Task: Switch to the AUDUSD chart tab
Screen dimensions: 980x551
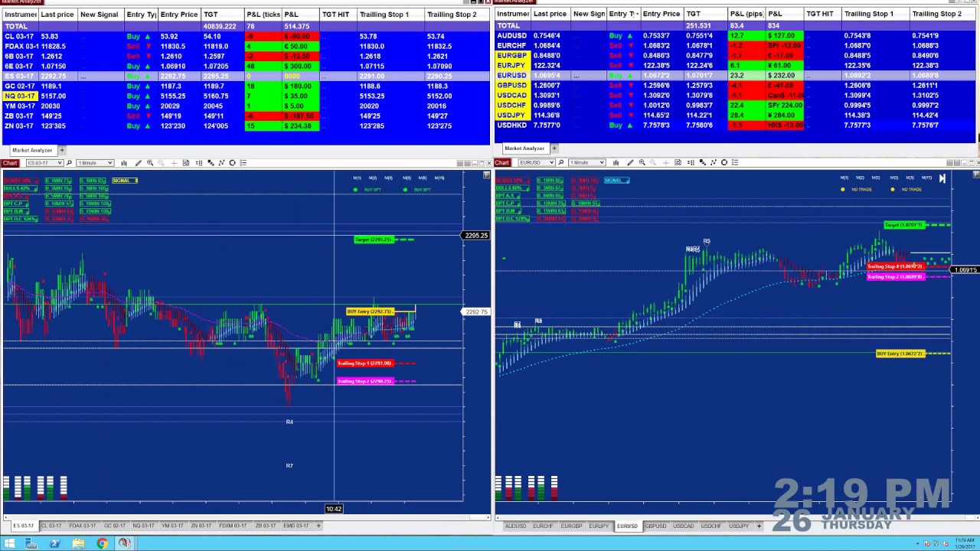Action: 515,526
